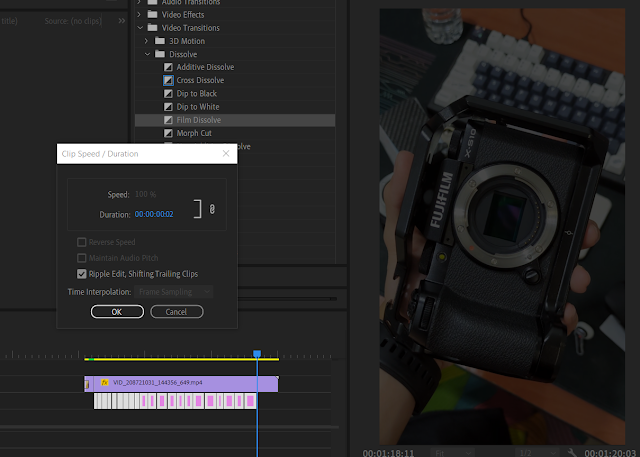
Task: Collapse the Dissolve folder
Action: pos(147,54)
